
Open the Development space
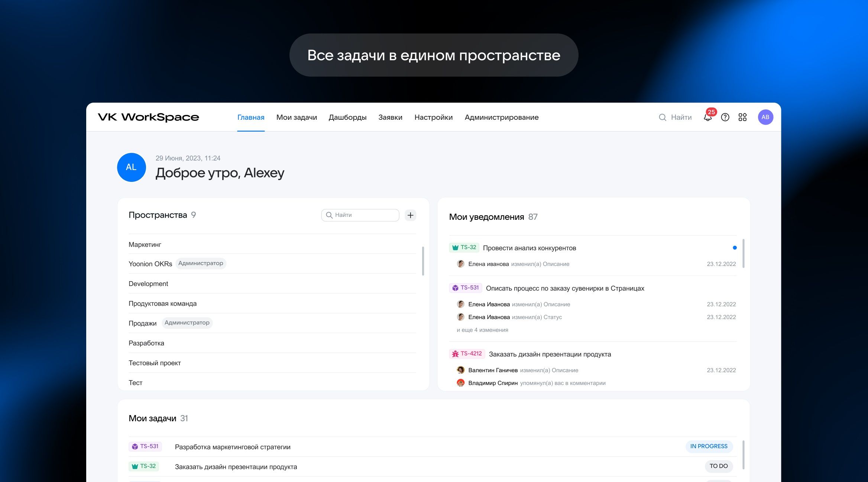point(272,283)
